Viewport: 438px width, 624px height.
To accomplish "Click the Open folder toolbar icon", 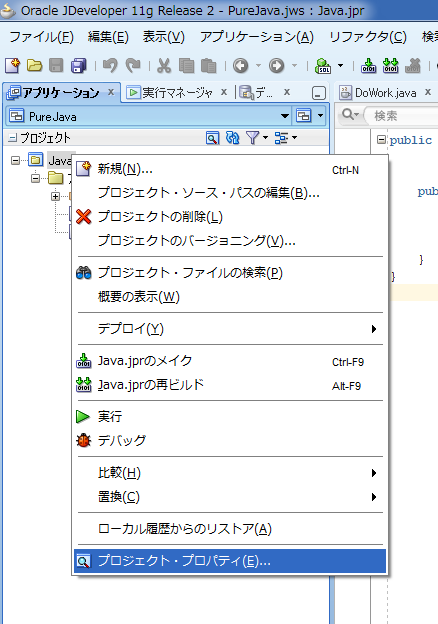I will tap(35, 65).
